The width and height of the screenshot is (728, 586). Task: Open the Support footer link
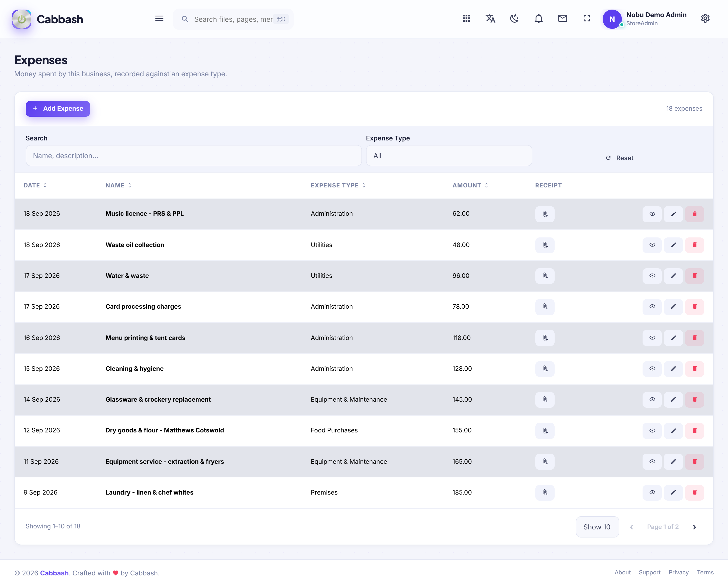click(x=649, y=573)
